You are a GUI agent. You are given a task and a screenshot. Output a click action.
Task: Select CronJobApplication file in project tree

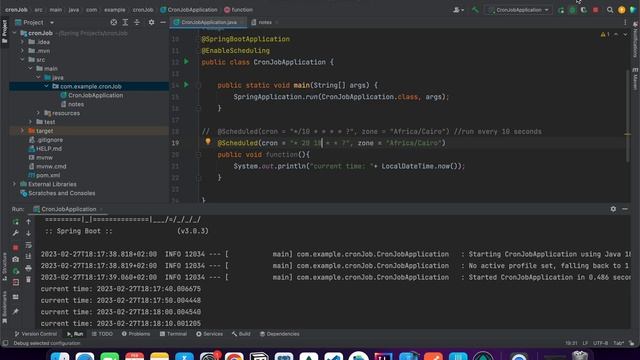tap(96, 95)
